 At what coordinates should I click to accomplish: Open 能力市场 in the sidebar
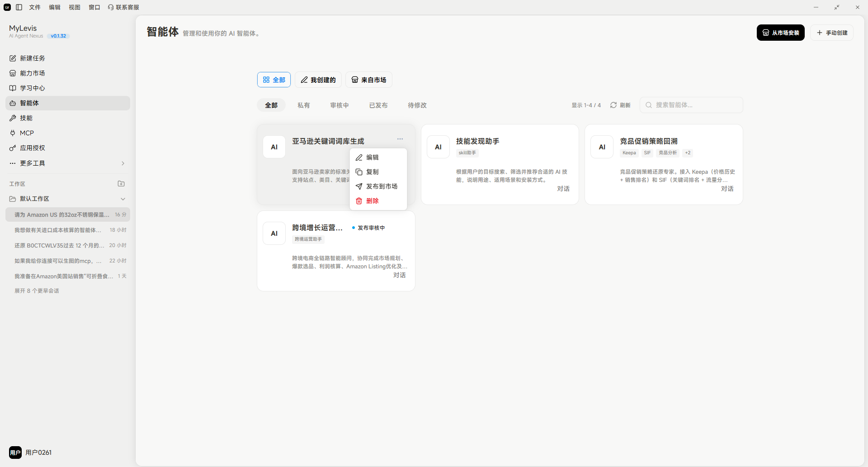pyautogui.click(x=68, y=73)
